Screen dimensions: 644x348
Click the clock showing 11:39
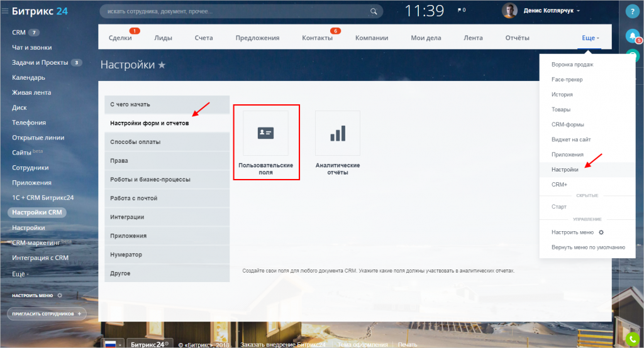(425, 11)
